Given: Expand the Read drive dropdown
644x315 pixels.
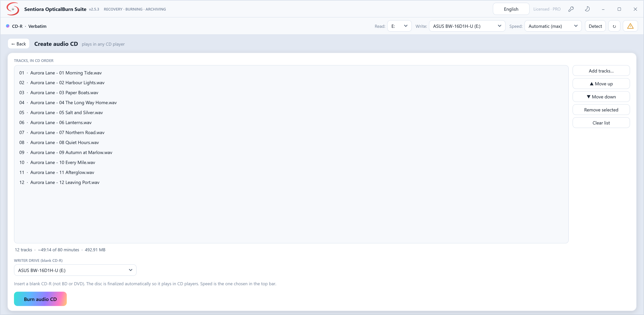Looking at the screenshot, I should pyautogui.click(x=399, y=26).
